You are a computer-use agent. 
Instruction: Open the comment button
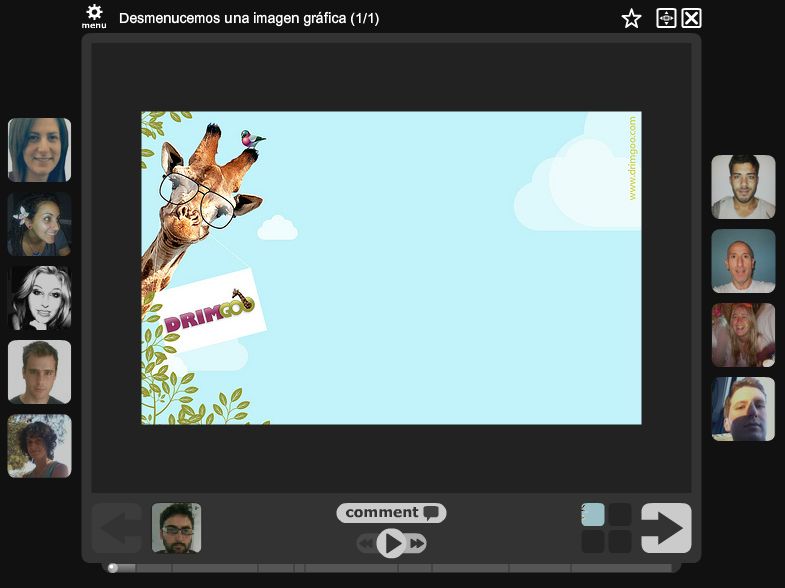pyautogui.click(x=391, y=513)
